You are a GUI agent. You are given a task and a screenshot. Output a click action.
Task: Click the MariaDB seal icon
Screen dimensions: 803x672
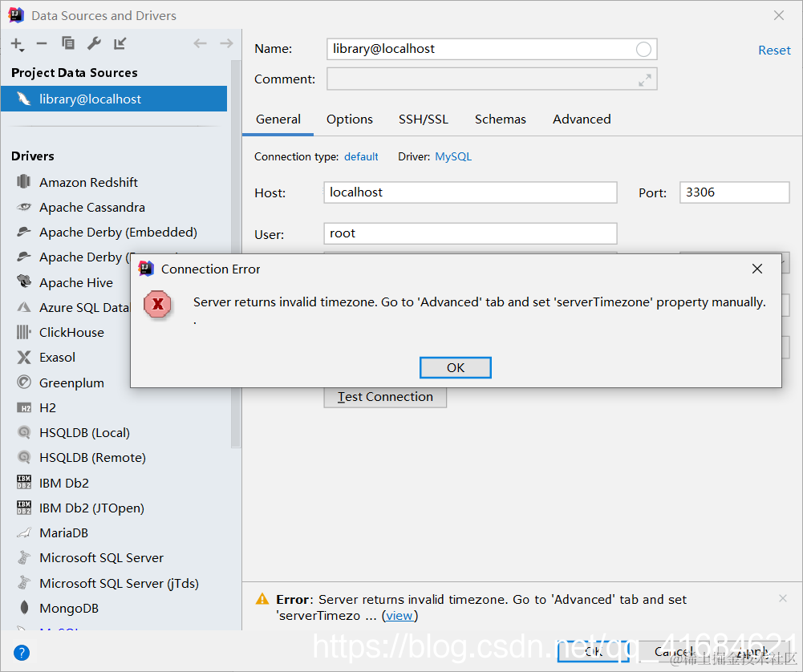coord(23,532)
